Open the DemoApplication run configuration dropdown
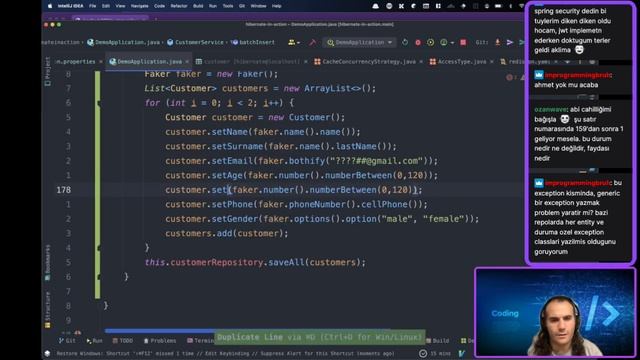The width and height of the screenshot is (640, 360). pyautogui.click(x=360, y=42)
